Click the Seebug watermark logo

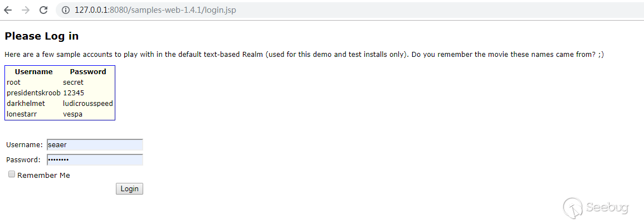[x=596, y=207]
